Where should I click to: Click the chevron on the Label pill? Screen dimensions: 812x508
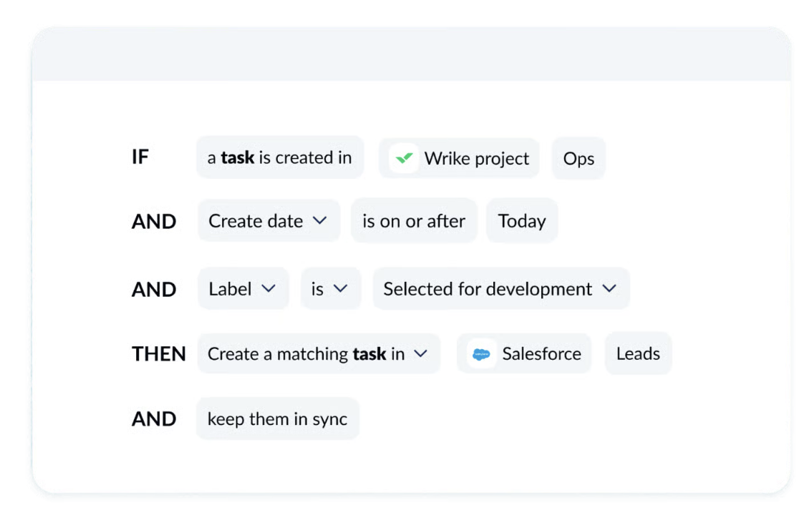(x=270, y=288)
